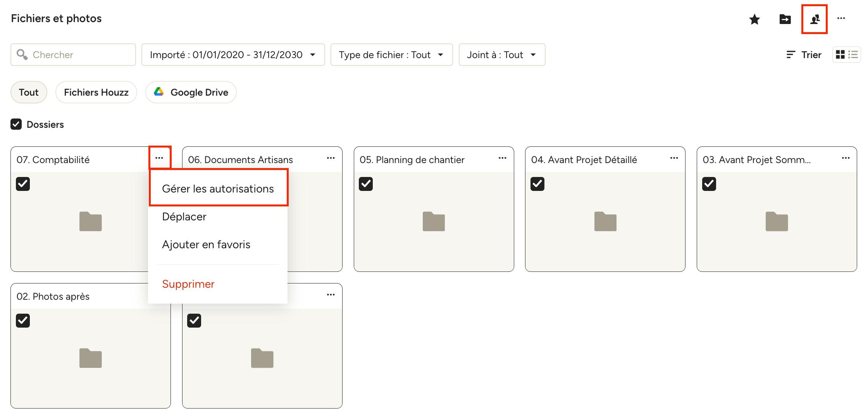Image resolution: width=868 pixels, height=419 pixels.
Task: Open the folder icon of 03. Avant Projet Somm...
Action: pyautogui.click(x=777, y=222)
